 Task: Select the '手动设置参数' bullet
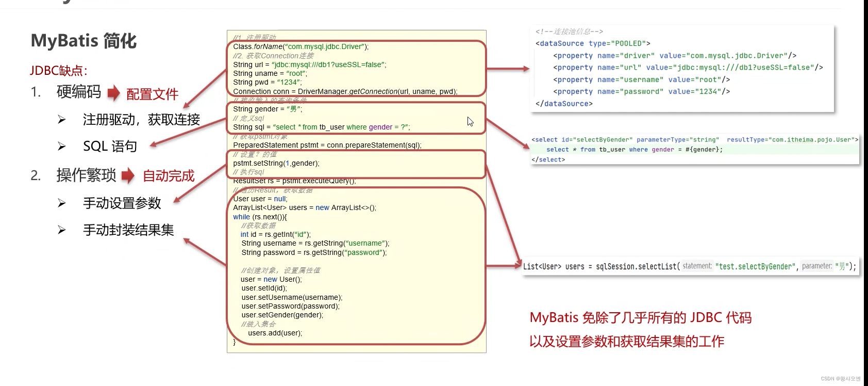click(x=122, y=203)
